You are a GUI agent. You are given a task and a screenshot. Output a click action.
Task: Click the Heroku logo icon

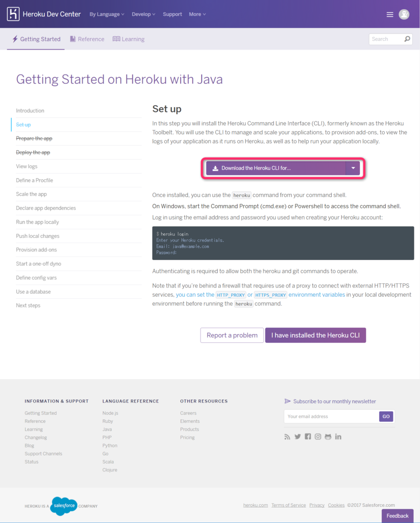pyautogui.click(x=13, y=14)
